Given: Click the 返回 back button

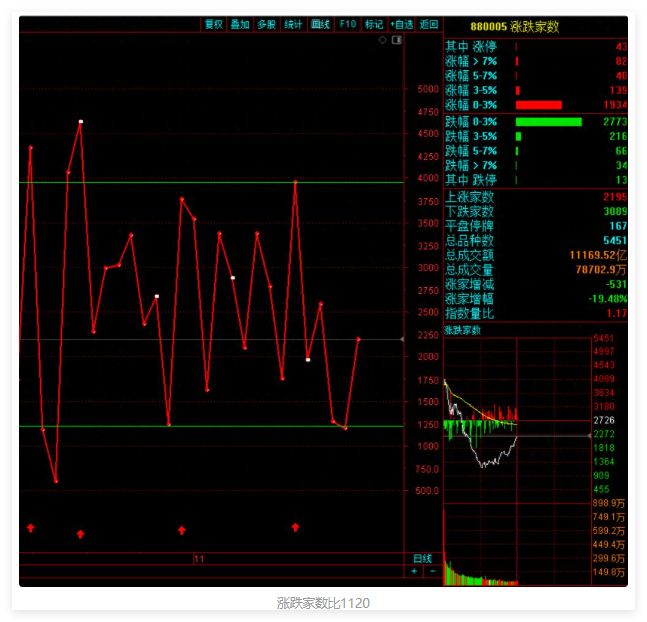Looking at the screenshot, I should [x=428, y=24].
